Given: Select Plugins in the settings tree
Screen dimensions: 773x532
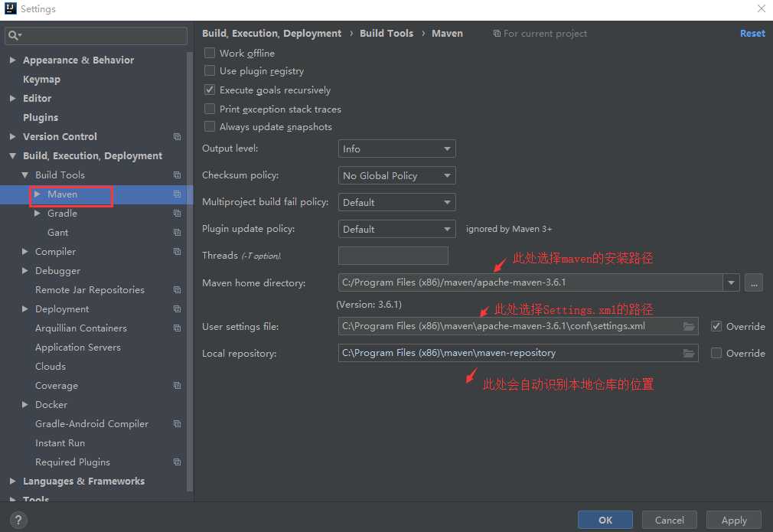Looking at the screenshot, I should (x=41, y=117).
